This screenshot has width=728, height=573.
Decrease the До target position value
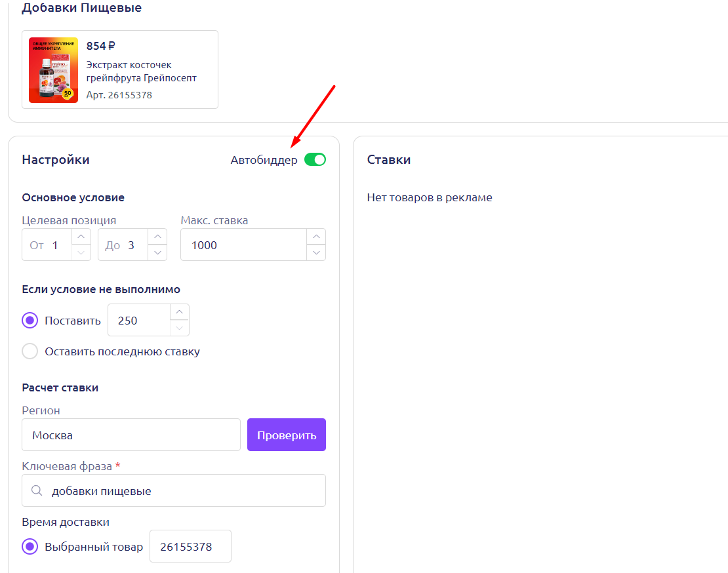(157, 252)
